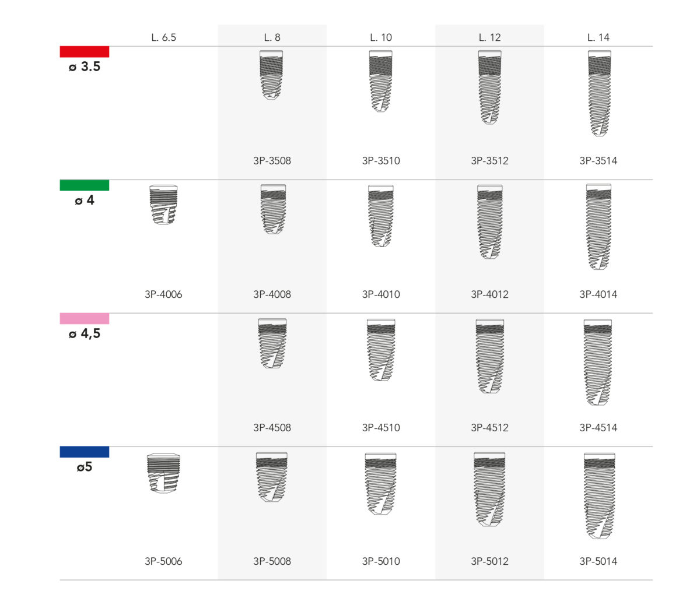Choose the short 3P-4006 implant image
Screen dimensions: 700x612
click(163, 205)
